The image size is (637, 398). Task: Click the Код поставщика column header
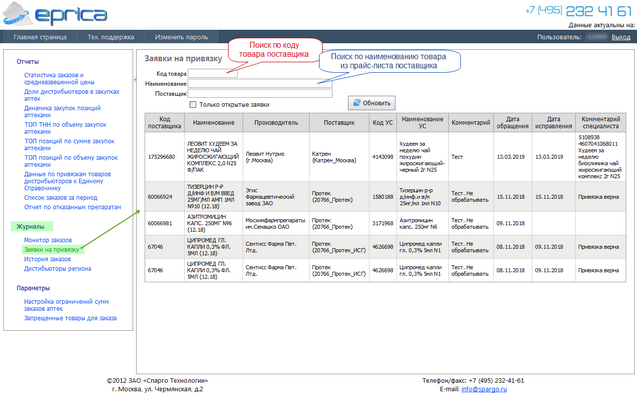(x=165, y=123)
